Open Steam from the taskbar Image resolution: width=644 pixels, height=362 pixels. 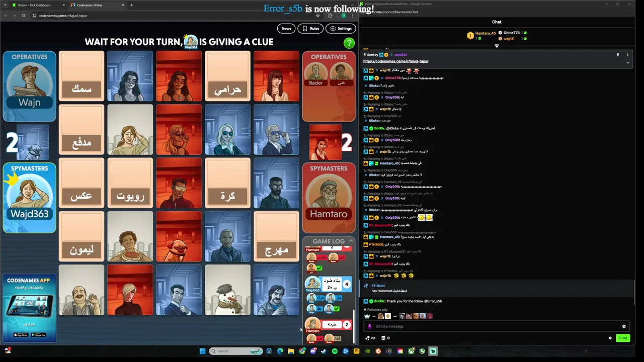(x=324, y=351)
